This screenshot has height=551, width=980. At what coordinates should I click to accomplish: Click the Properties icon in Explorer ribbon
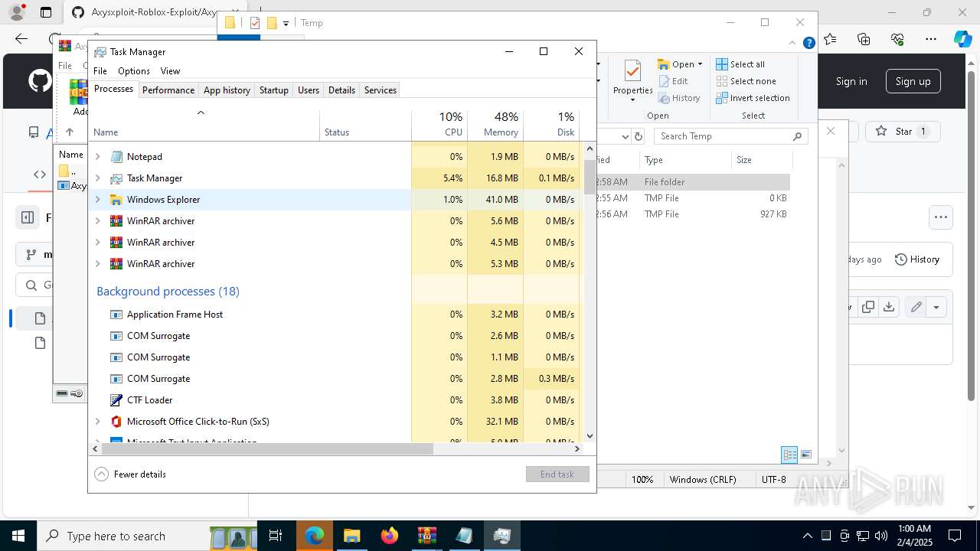(632, 72)
